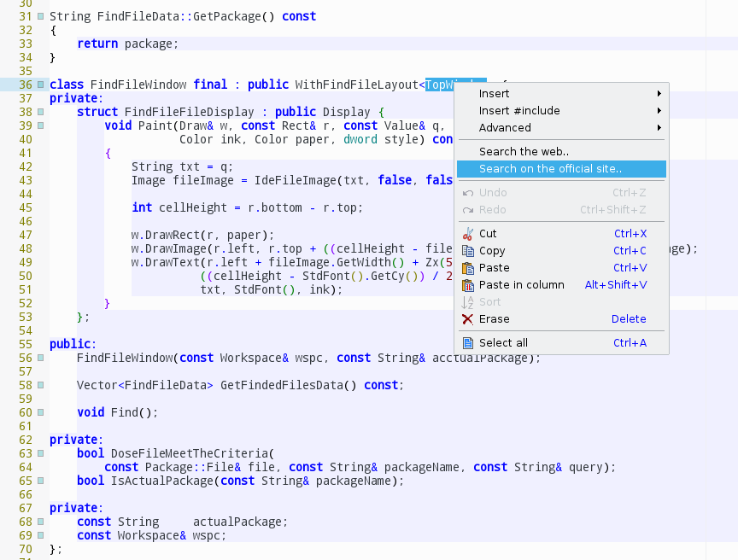Choose 'Search the web..' menu entry
This screenshot has width=738, height=560.
(x=524, y=152)
